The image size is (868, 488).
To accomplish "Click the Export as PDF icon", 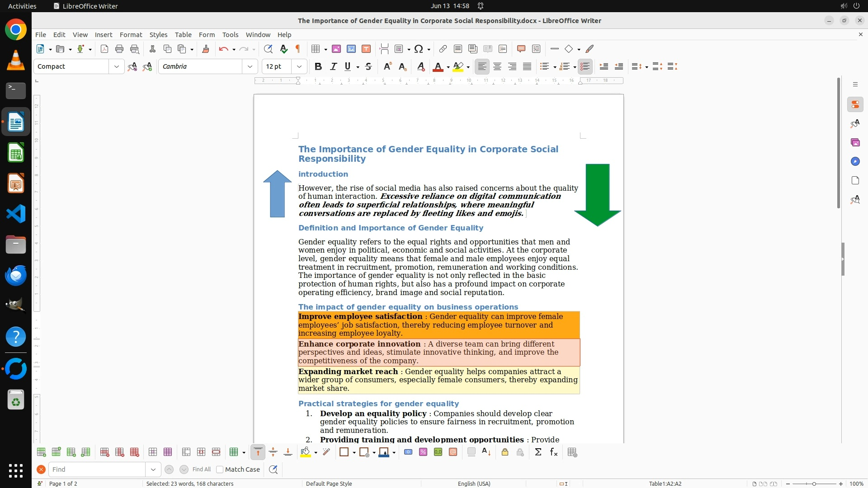I will pyautogui.click(x=104, y=49).
